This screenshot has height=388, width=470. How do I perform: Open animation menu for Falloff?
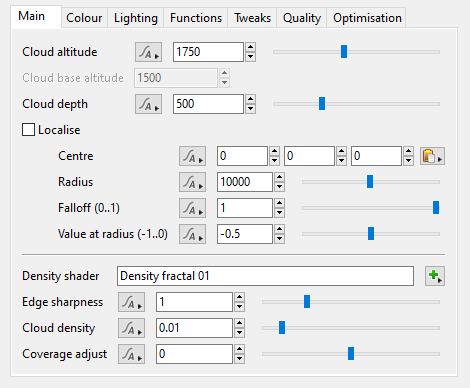pyautogui.click(x=192, y=208)
